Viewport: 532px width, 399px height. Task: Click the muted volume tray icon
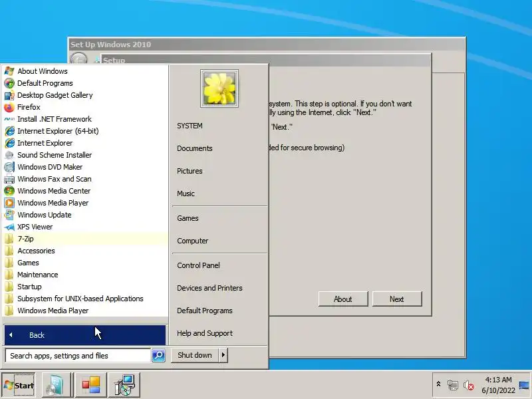(469, 385)
